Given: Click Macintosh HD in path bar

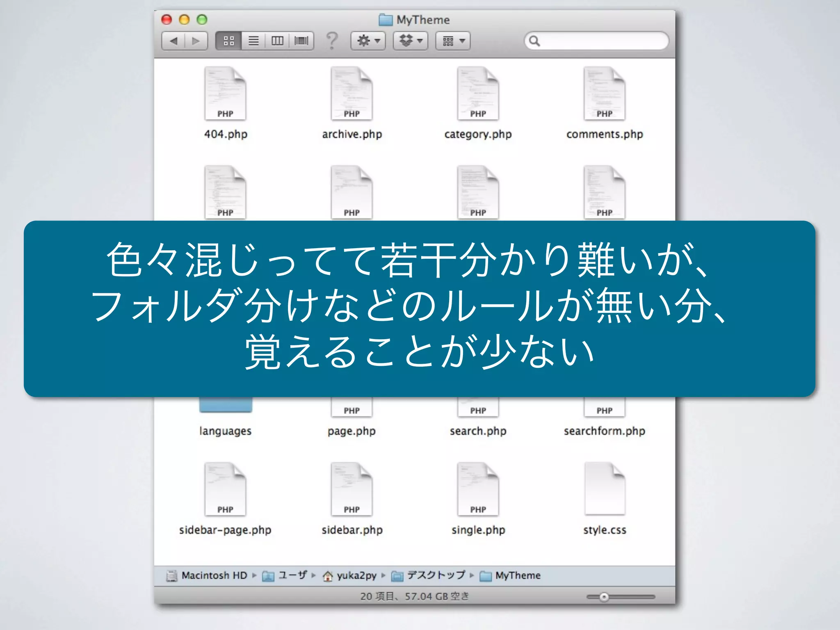Looking at the screenshot, I should point(214,575).
